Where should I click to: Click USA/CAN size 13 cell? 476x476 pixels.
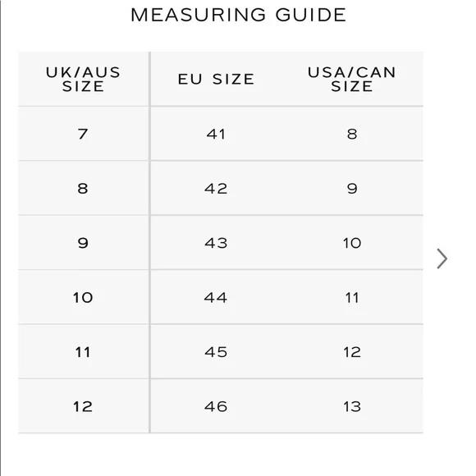(x=352, y=406)
